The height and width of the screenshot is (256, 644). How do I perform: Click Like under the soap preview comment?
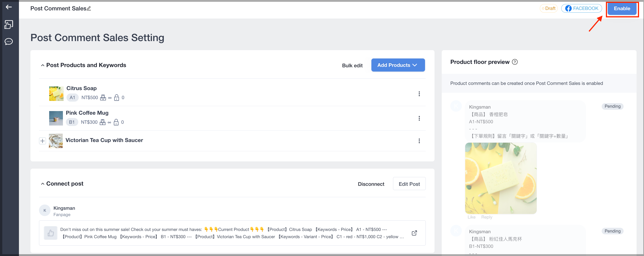(471, 217)
